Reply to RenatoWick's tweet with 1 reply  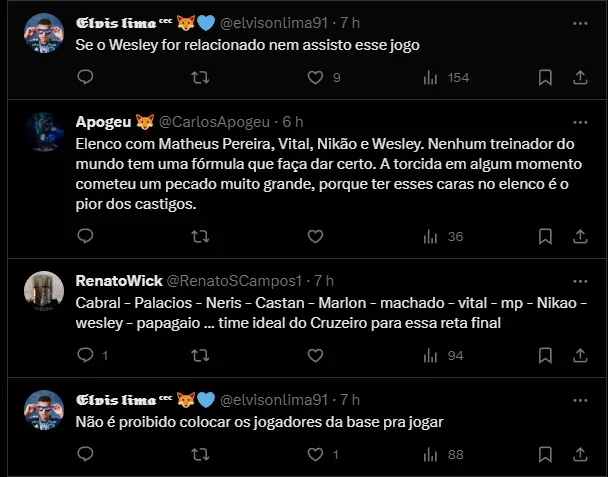[x=86, y=354]
